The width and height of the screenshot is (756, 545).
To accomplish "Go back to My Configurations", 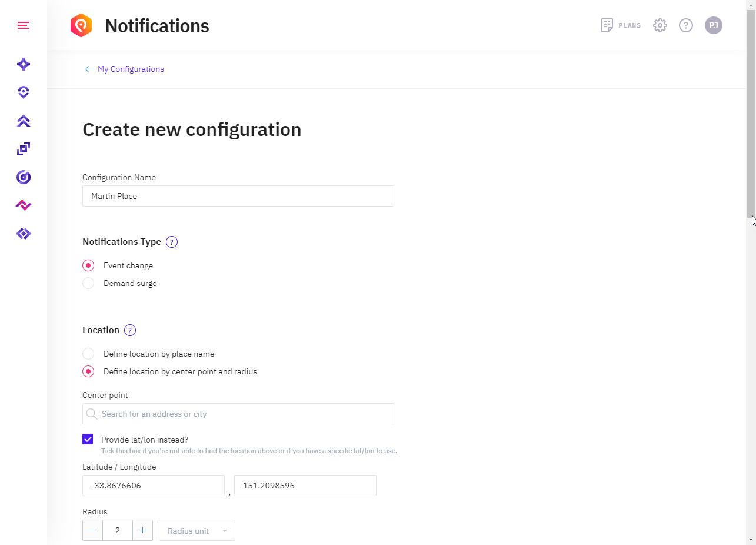I will [x=124, y=69].
